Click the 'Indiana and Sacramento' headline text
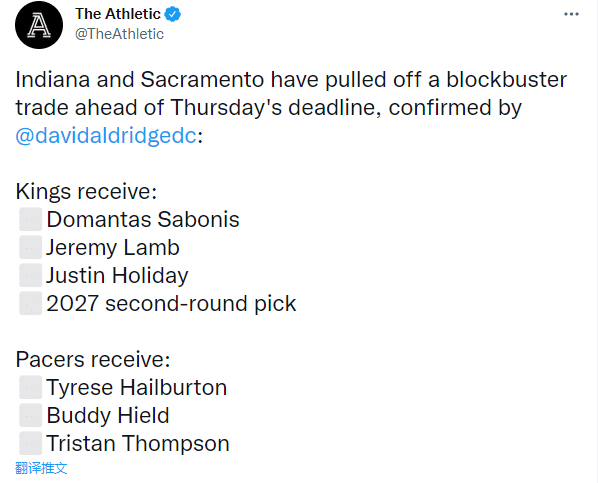Screen dimensions: 598x483 (140, 79)
